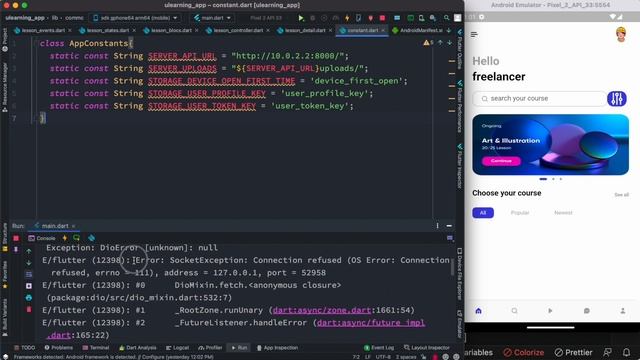The width and height of the screenshot is (640, 360).
Task: Open hamburger menu in emulator app
Action: pyautogui.click(x=474, y=35)
